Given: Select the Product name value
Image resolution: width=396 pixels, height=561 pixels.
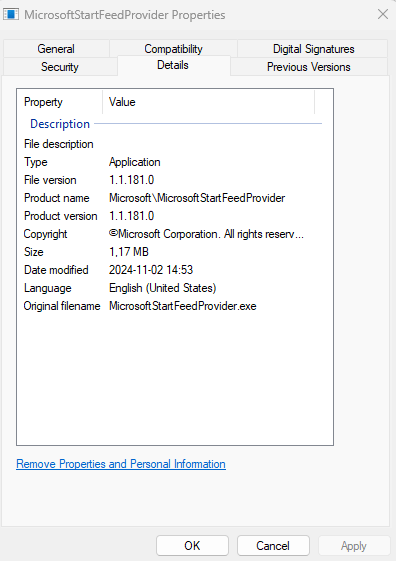Looking at the screenshot, I should coord(197,198).
